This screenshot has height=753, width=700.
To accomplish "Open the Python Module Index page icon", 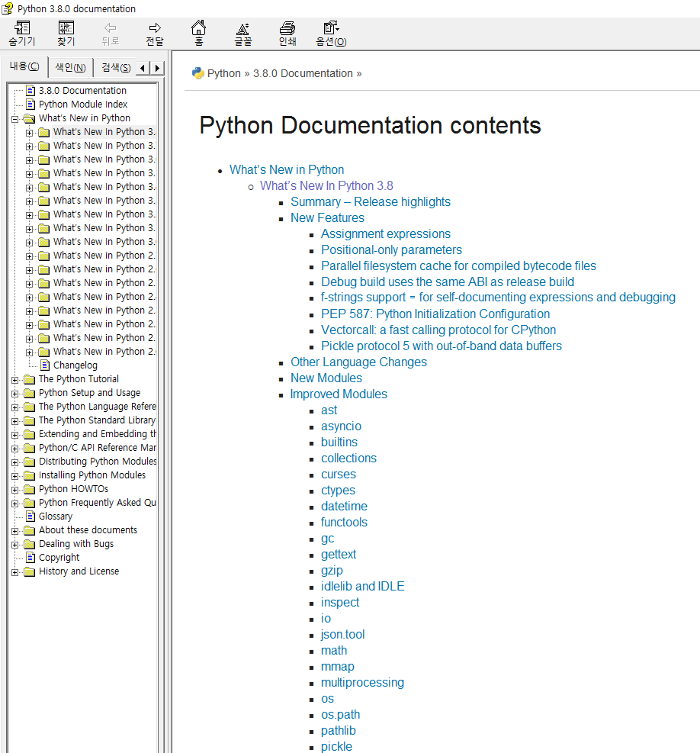I will click(x=31, y=105).
